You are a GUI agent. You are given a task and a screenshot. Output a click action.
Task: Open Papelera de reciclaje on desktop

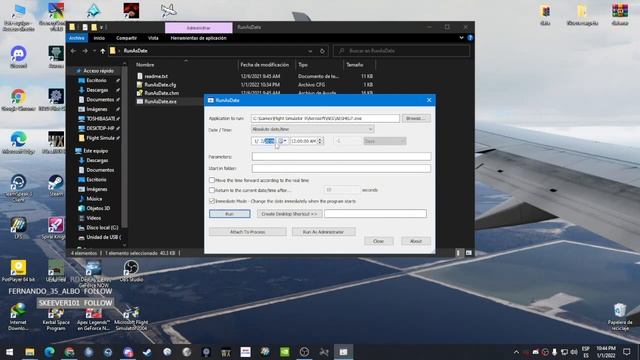click(x=620, y=317)
